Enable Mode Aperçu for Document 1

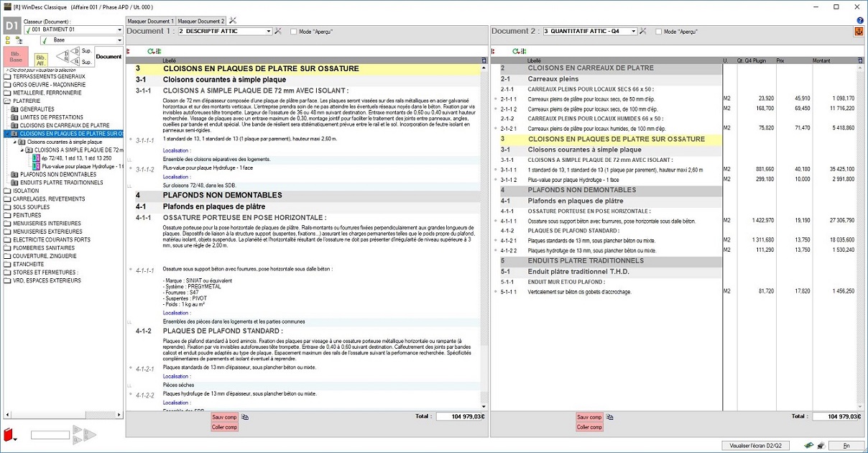pyautogui.click(x=294, y=32)
